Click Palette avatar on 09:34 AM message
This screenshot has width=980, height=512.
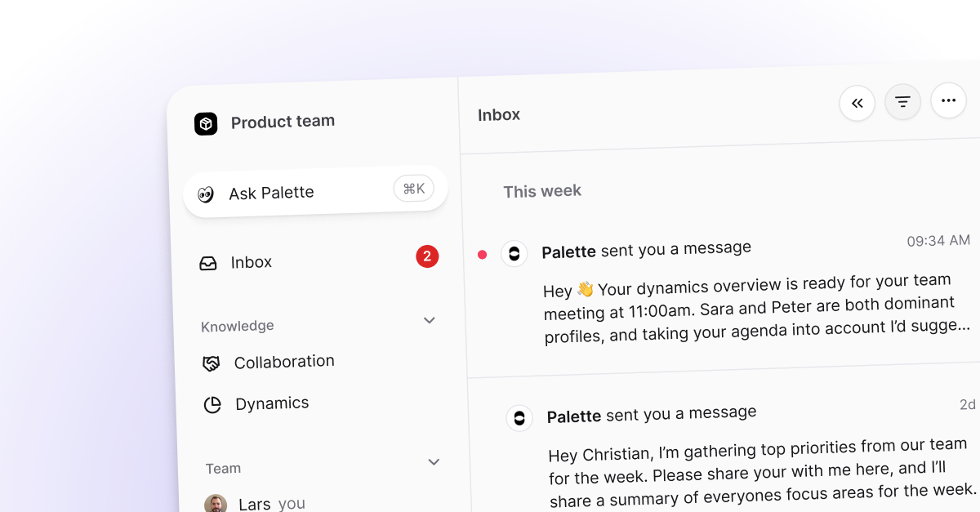click(514, 254)
